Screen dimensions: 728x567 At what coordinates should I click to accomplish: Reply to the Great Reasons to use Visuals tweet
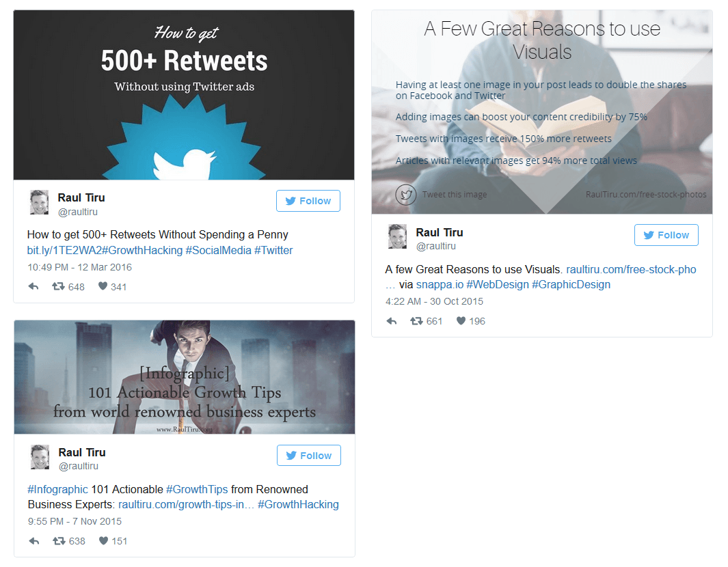(392, 321)
